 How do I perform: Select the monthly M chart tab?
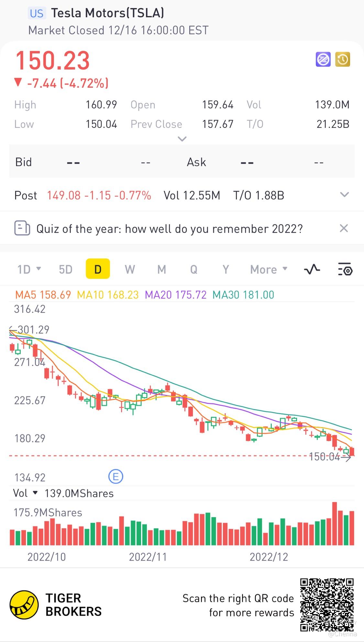[x=162, y=269]
